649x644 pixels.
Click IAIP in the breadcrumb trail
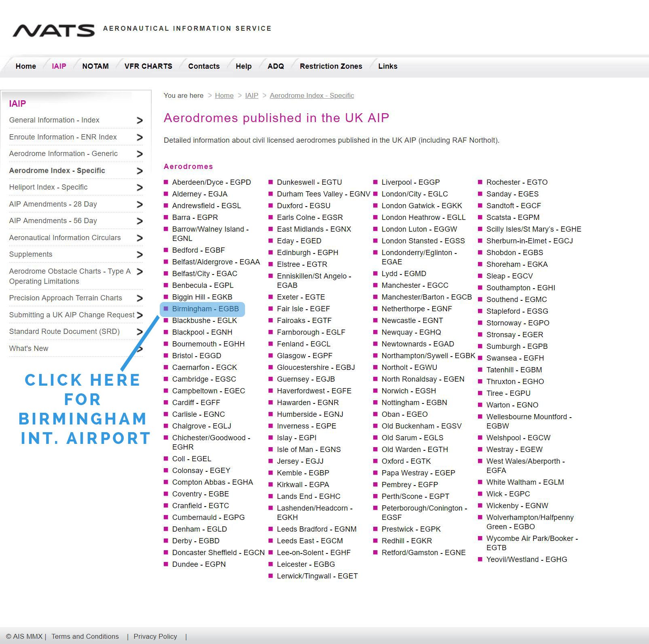[252, 95]
